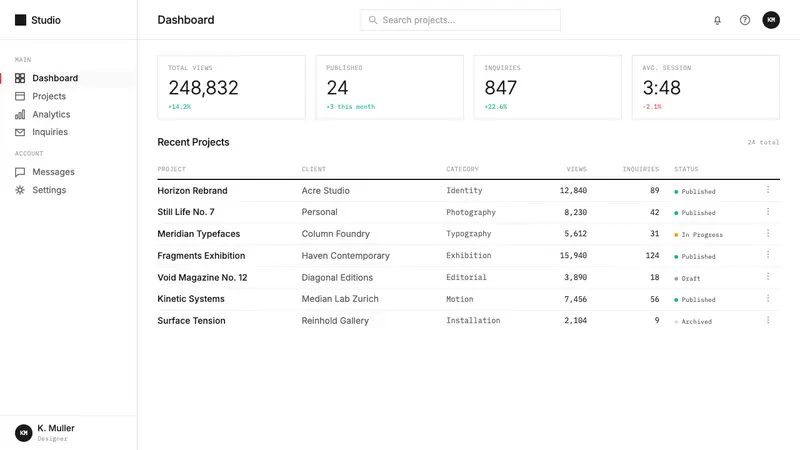Open row menu for Horizon Rebrand

click(768, 190)
